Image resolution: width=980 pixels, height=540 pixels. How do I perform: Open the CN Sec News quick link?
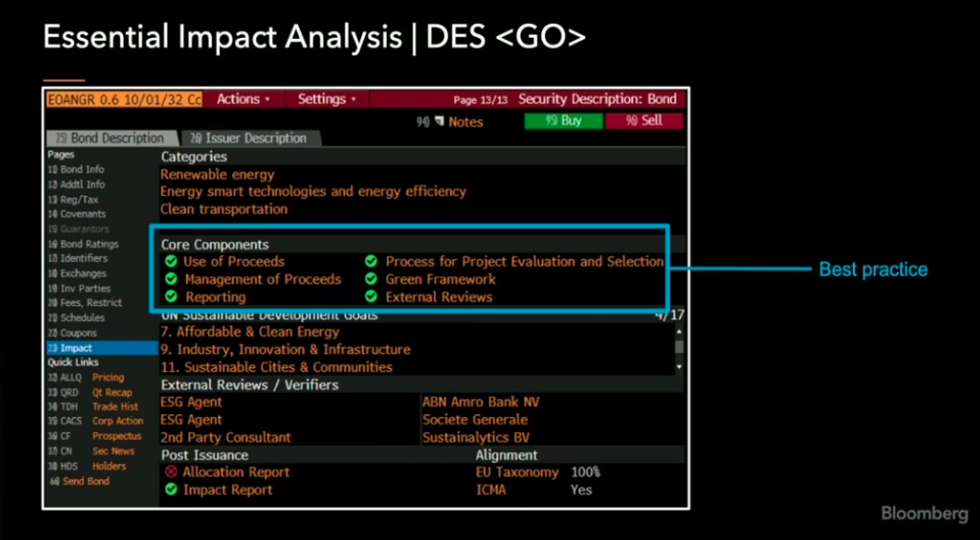point(92,451)
